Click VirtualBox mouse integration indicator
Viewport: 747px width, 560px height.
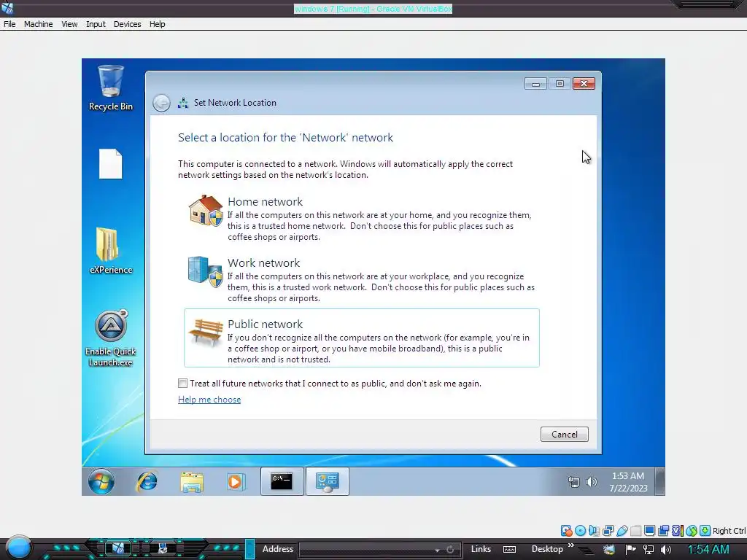click(692, 531)
